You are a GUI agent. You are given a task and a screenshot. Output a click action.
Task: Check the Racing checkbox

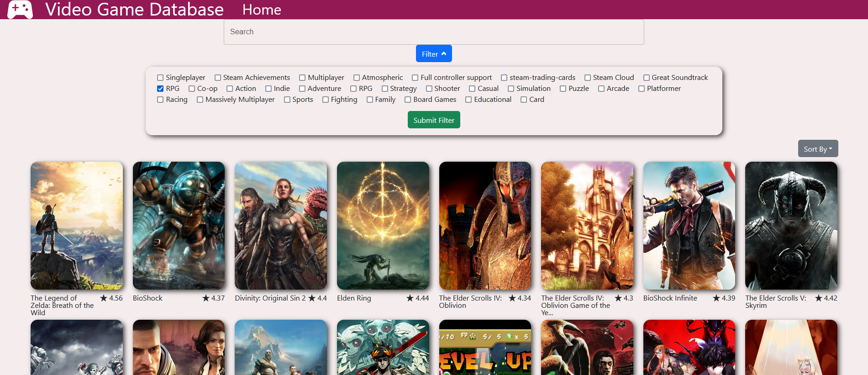(160, 100)
